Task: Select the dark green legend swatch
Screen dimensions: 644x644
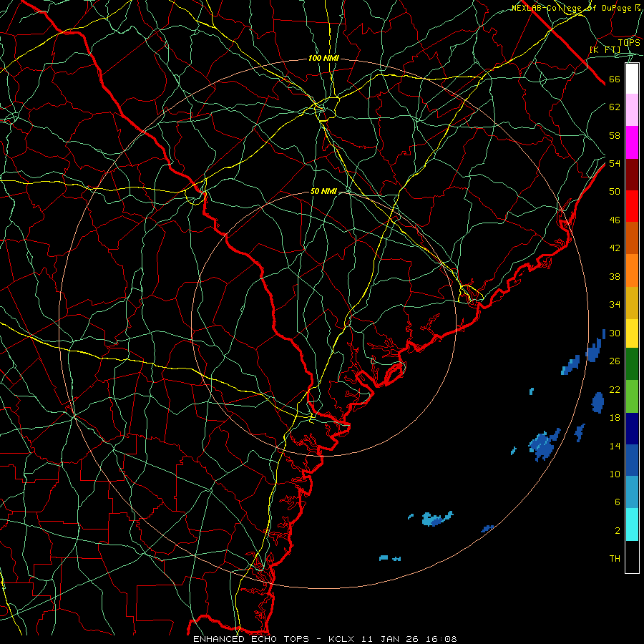Action: click(632, 364)
